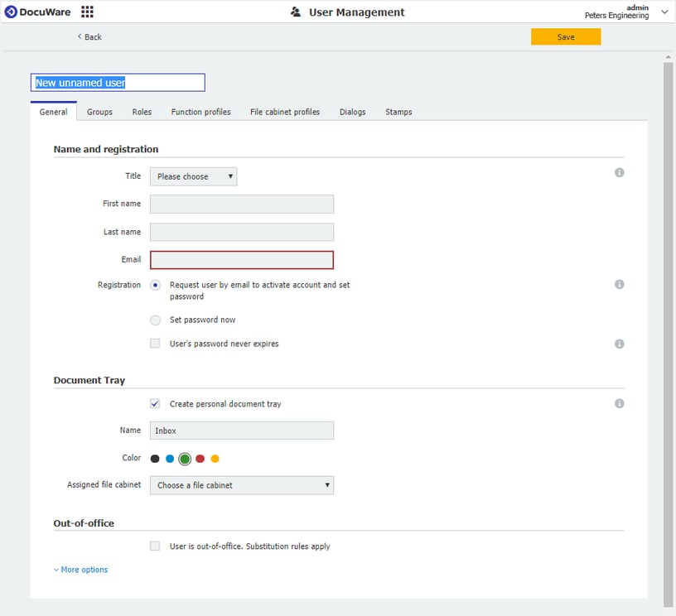Open the Title 'Please choose' dropdown

pyautogui.click(x=193, y=176)
